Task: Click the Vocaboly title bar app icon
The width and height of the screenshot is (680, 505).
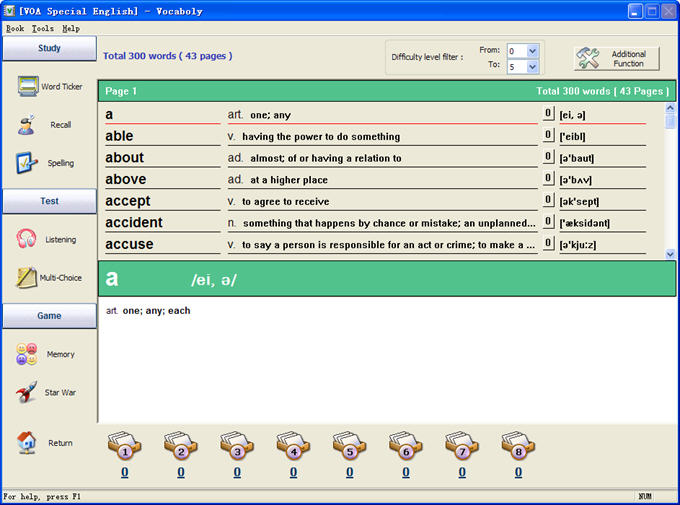Action: coord(9,11)
